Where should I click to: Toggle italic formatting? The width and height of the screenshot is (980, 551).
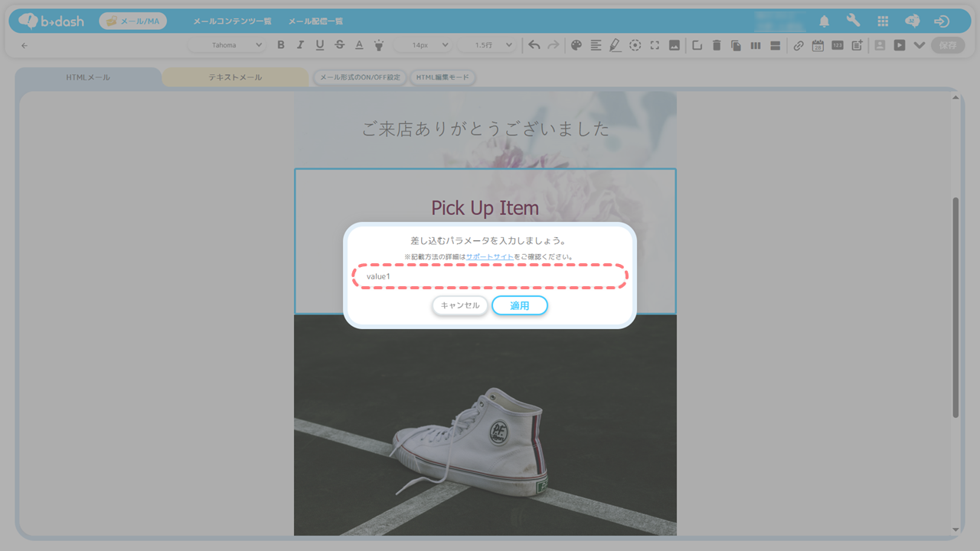tap(300, 45)
